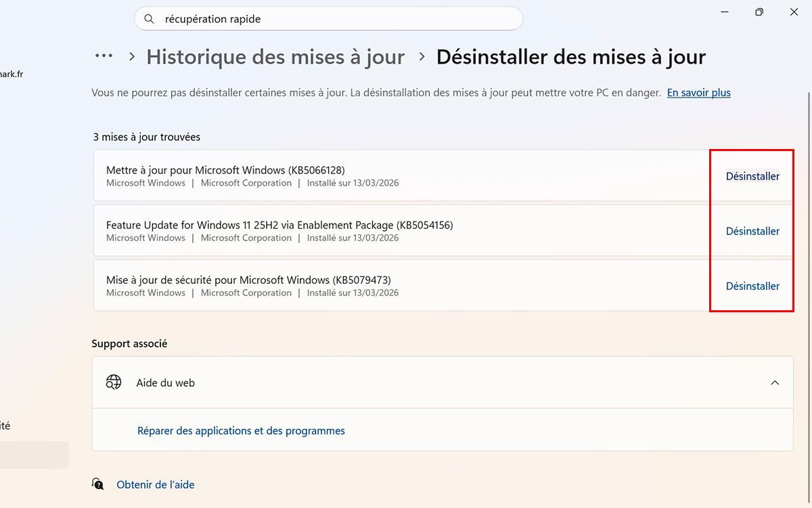Viewport: 812px width, 508px height.
Task: Click the Obtenir de l'aide help icon
Action: tap(98, 484)
